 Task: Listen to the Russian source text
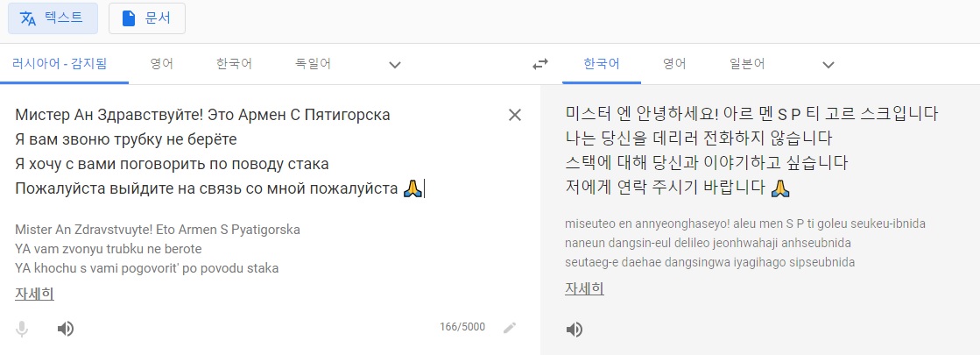(x=65, y=329)
